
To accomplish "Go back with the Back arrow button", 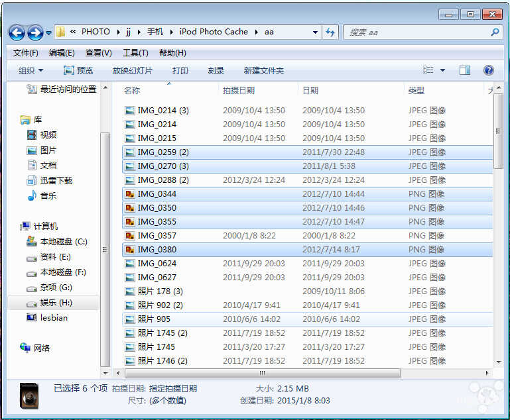I will [17, 32].
